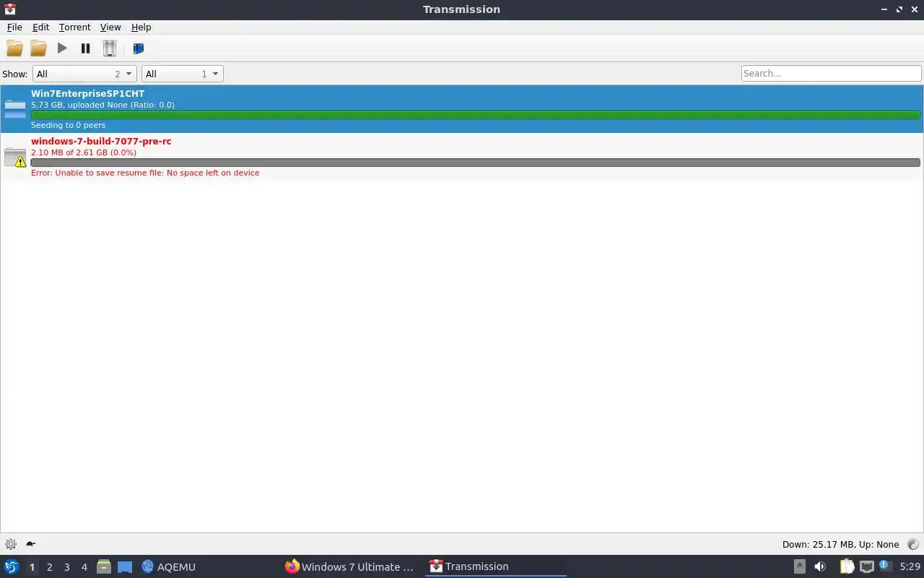Focus the Search torrents field
Screen dimensions: 924x578
coord(831,73)
